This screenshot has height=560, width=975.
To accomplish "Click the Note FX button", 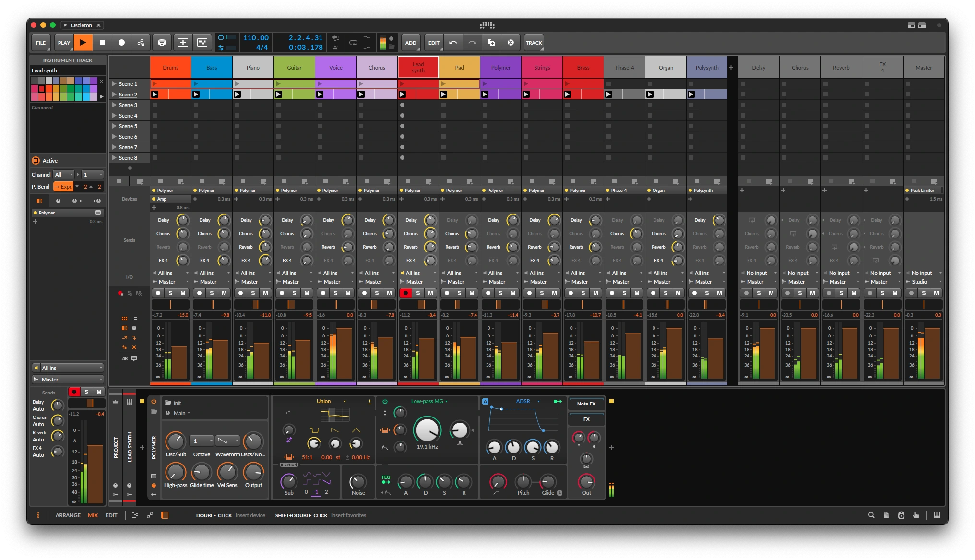I will pyautogui.click(x=586, y=404).
